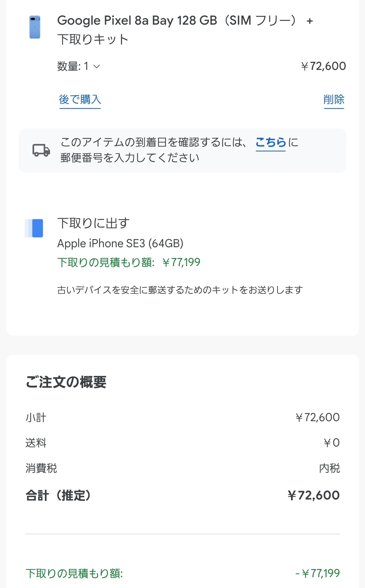Viewport: 365px width, 588px height.
Task: Click the 削除 link to remove item
Action: click(x=334, y=99)
